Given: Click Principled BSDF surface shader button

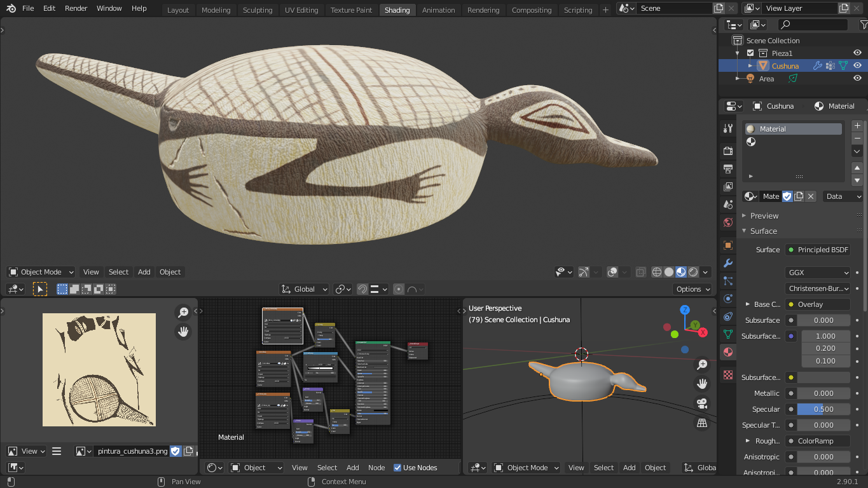Looking at the screenshot, I should coord(818,250).
